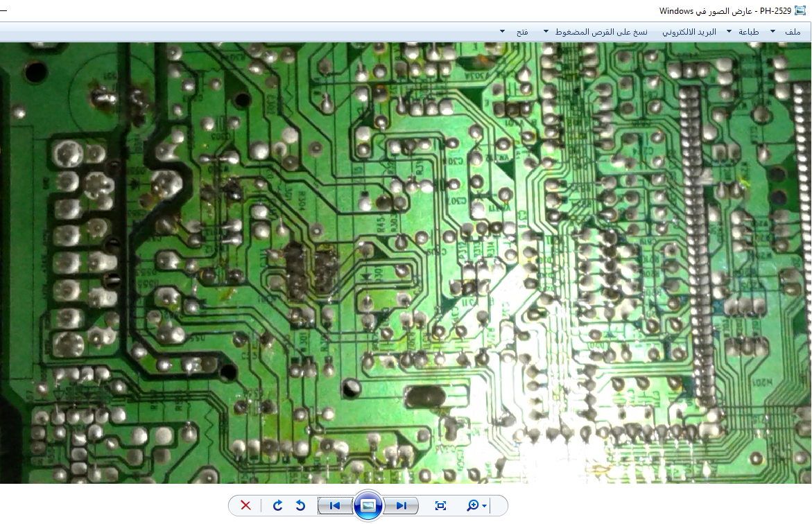The width and height of the screenshot is (812, 524).
Task: Open the ملف (File) menu
Action: (793, 32)
